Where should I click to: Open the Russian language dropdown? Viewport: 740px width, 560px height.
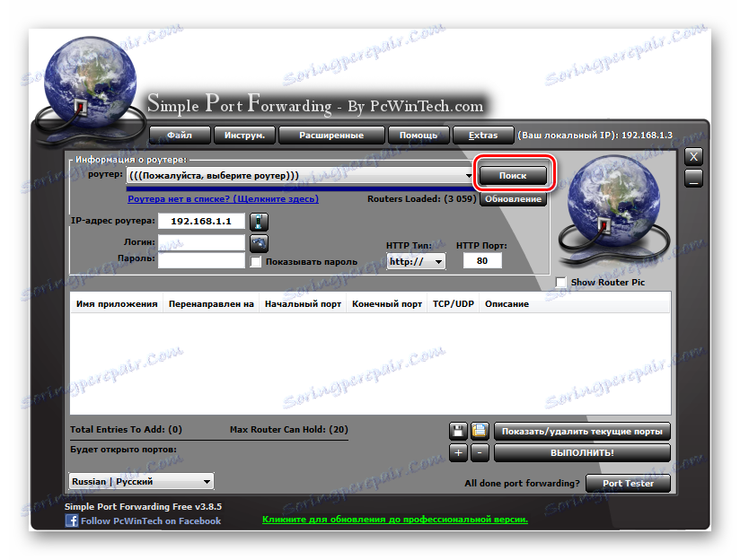click(x=141, y=481)
